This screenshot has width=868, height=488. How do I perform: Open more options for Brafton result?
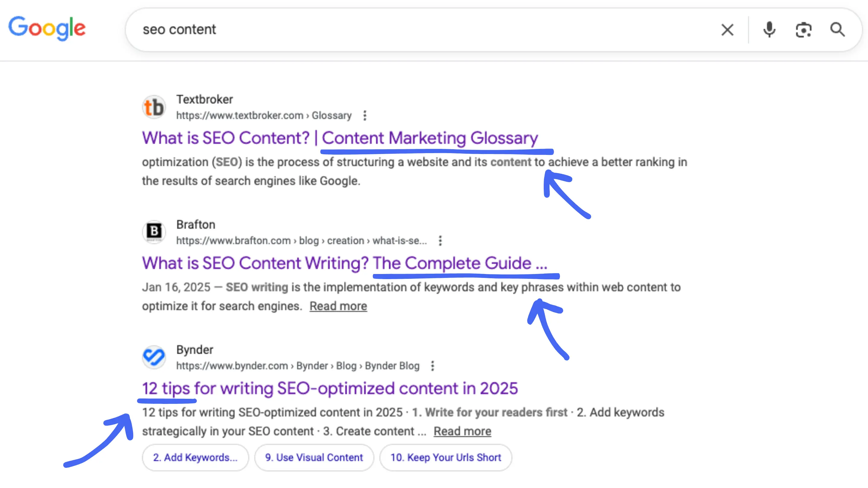tap(440, 241)
